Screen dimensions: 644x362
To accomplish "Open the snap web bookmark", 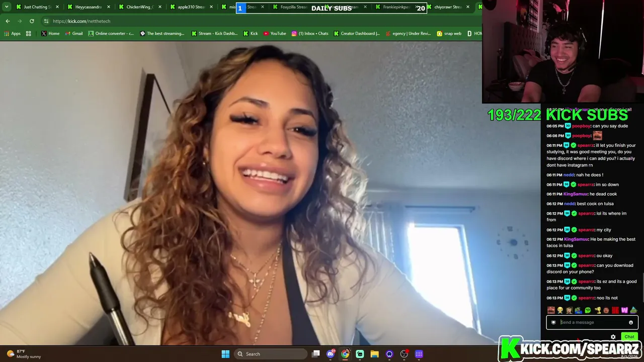I will point(449,34).
